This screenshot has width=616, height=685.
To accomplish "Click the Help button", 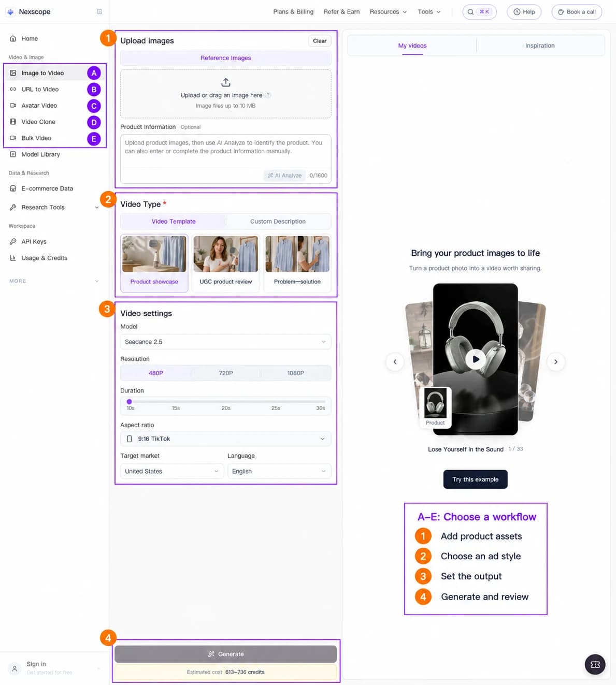I will (524, 12).
